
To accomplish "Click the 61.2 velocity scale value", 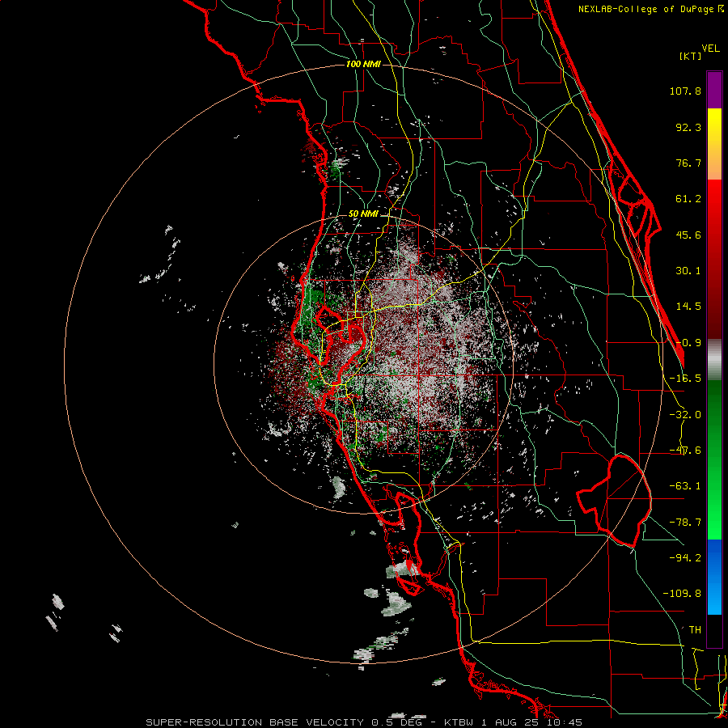I will pyautogui.click(x=688, y=199).
